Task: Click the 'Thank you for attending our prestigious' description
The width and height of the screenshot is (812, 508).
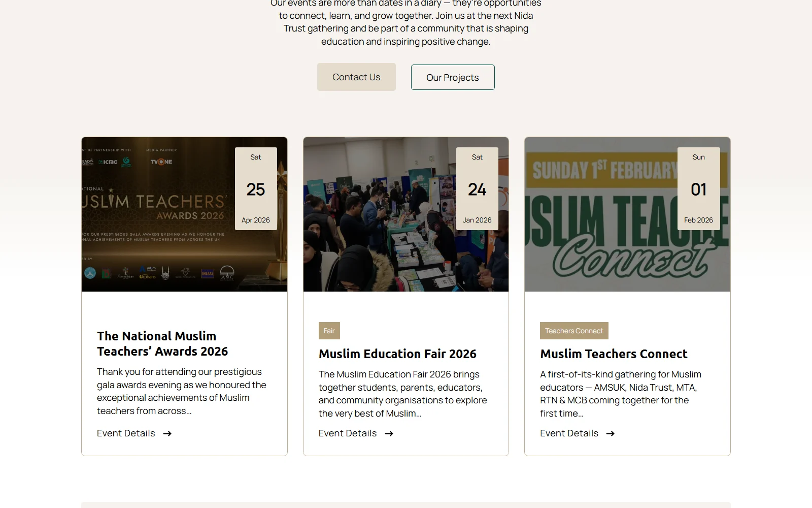Action: click(182, 391)
